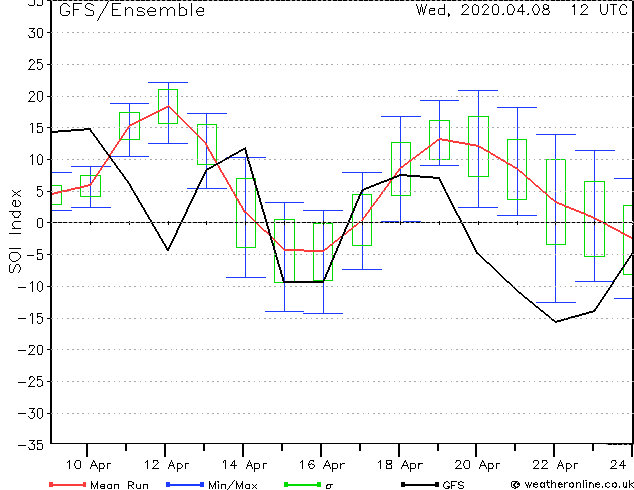Click the 16 Apr axis label
This screenshot has height=490, width=634.
(322, 465)
